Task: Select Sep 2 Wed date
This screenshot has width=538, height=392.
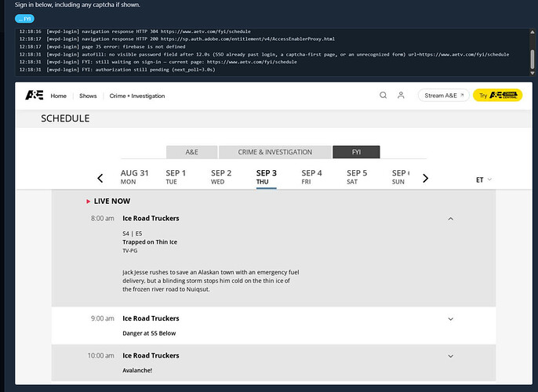Action: click(x=221, y=177)
